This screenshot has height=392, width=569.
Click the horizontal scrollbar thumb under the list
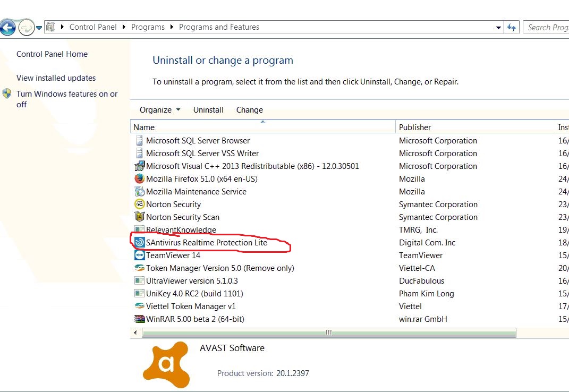(x=329, y=333)
